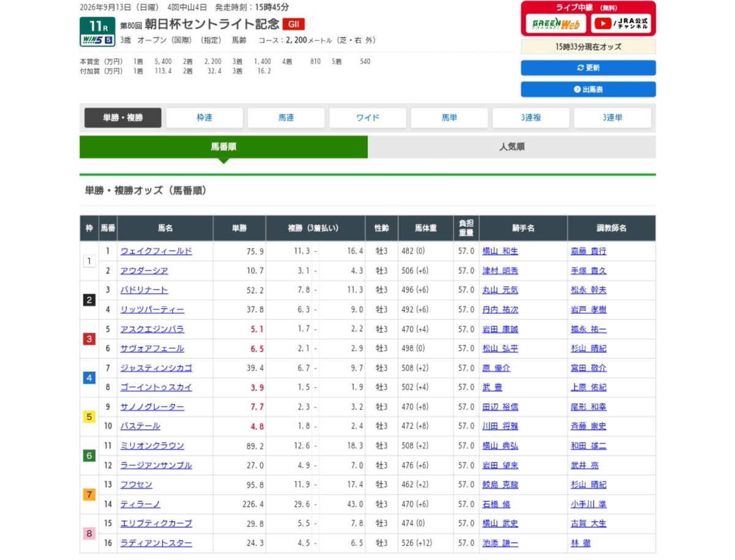The height and width of the screenshot is (560, 735).
Task: Open horse フウセン link
Action: [136, 485]
